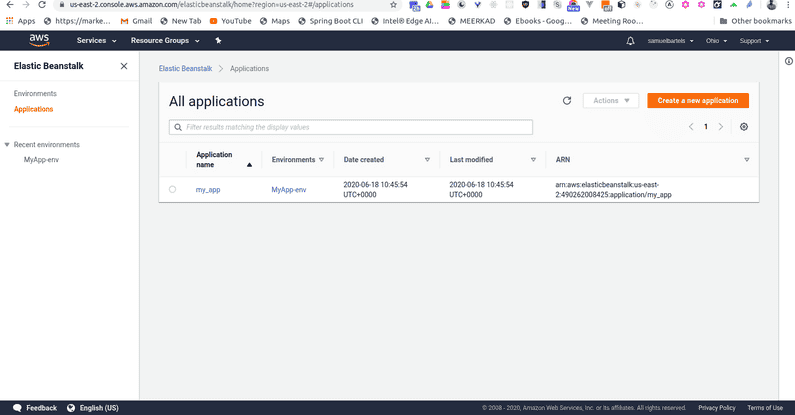Click the AWS logo home icon
The width and height of the screenshot is (795, 415).
39,40
